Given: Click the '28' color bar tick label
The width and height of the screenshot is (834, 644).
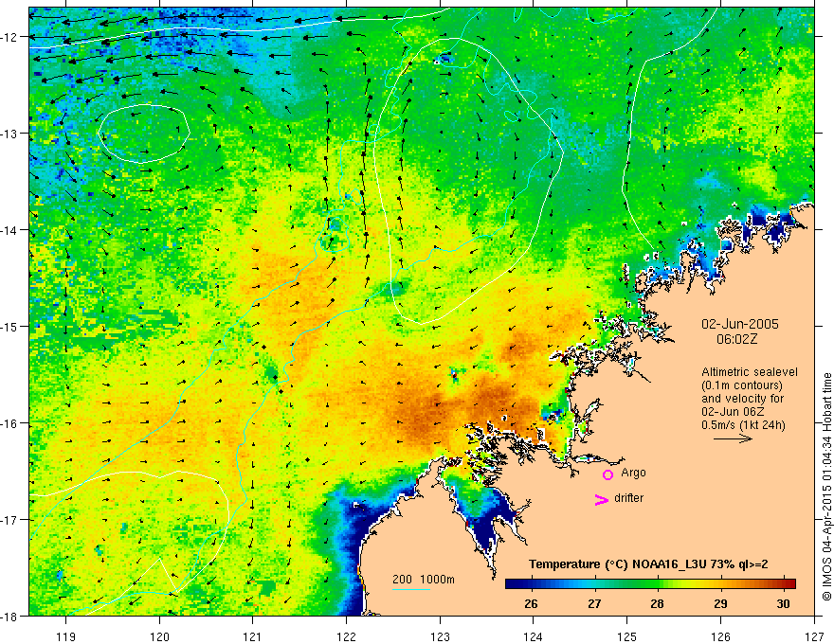Looking at the screenshot, I should point(657,603).
